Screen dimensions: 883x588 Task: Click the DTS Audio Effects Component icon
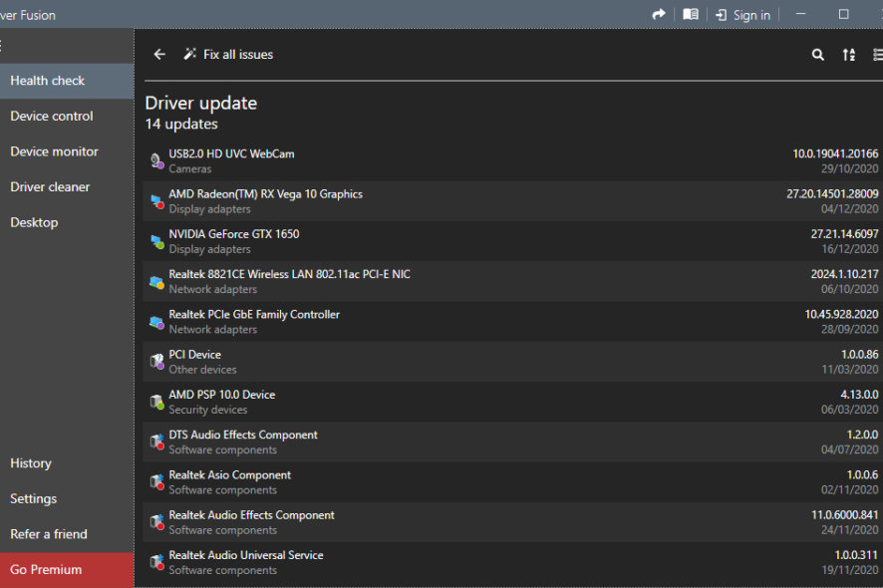coord(156,442)
